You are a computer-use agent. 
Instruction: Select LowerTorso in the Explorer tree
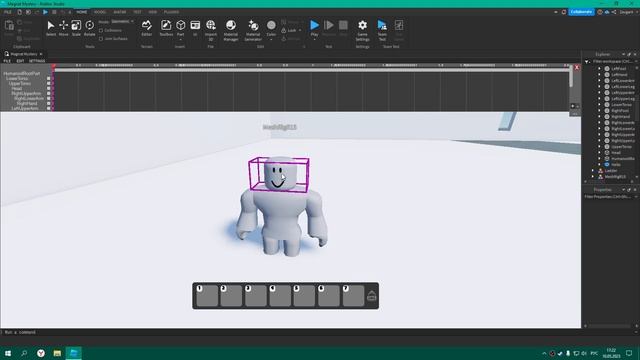(621, 104)
